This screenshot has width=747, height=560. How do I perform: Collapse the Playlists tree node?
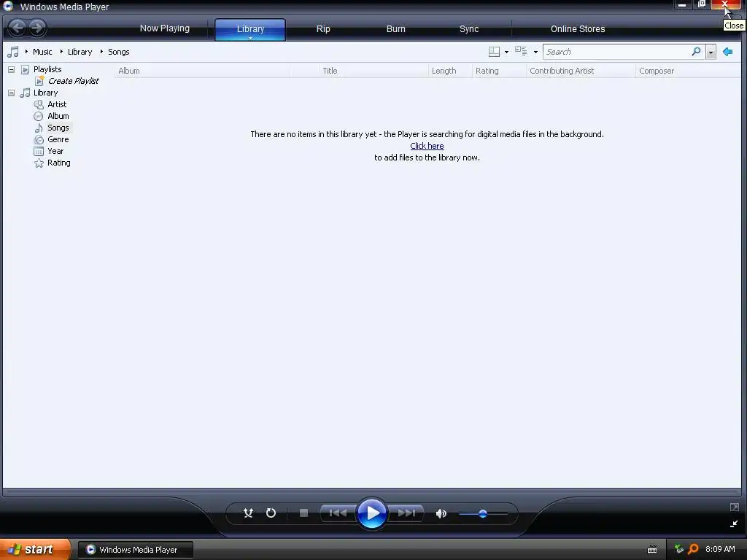coord(11,69)
